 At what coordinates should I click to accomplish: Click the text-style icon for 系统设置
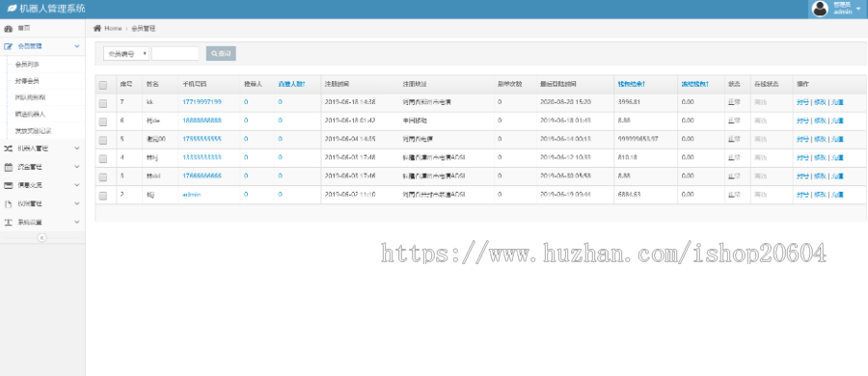point(9,222)
